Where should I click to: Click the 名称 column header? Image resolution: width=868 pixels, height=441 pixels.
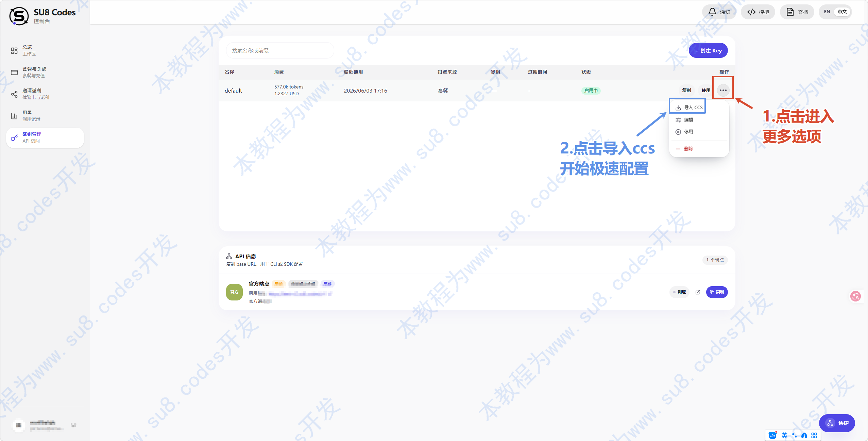click(x=229, y=72)
